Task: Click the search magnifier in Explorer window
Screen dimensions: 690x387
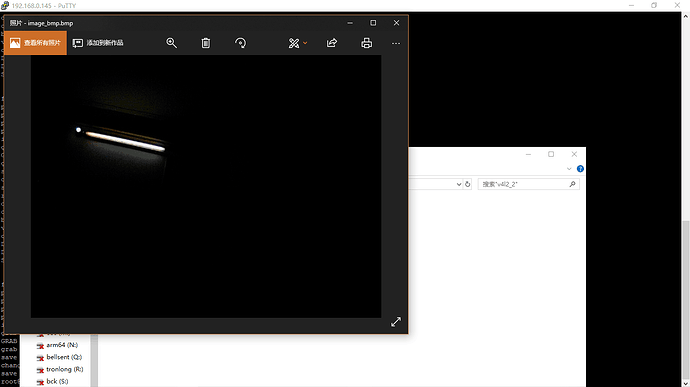Action: click(573, 184)
